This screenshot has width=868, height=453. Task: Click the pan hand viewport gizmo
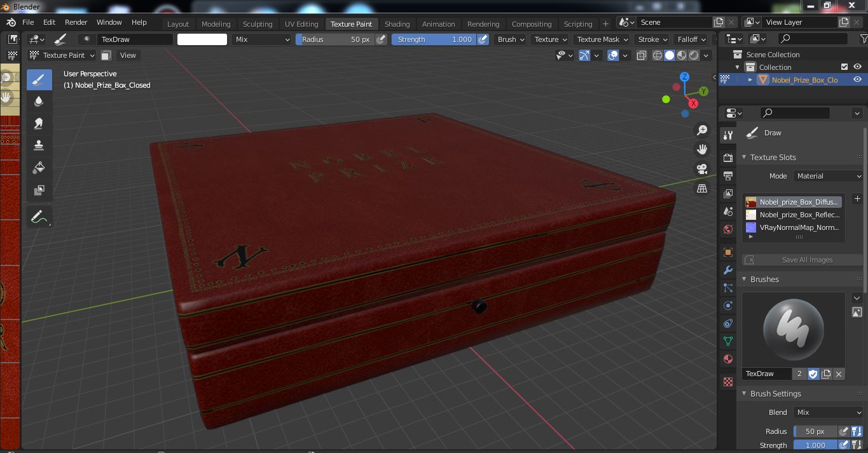[702, 149]
